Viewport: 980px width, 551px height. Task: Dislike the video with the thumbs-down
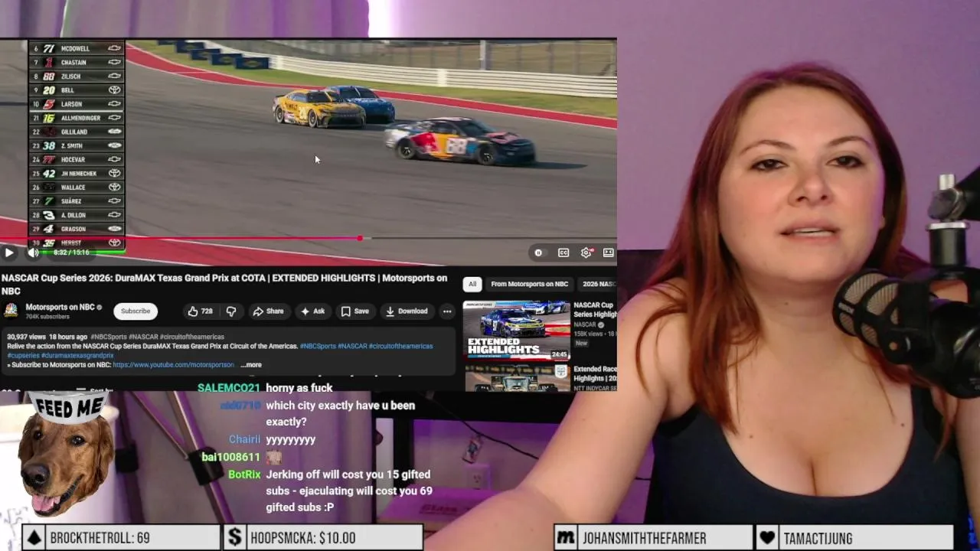(231, 311)
